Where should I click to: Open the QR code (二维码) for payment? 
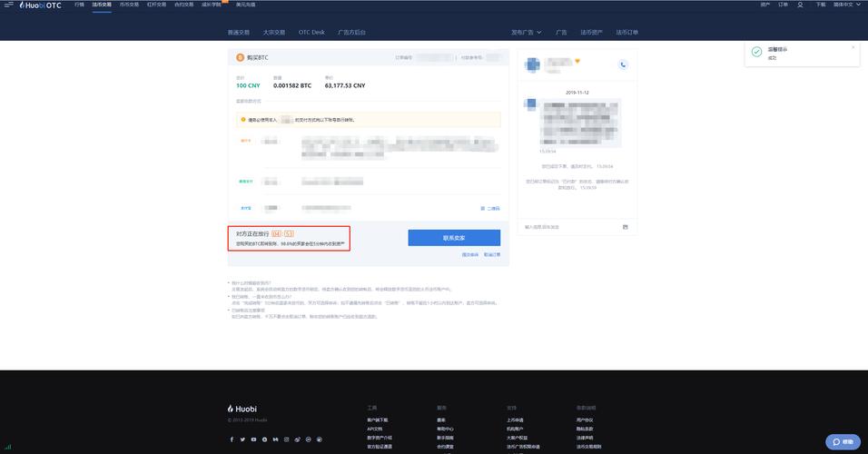490,208
